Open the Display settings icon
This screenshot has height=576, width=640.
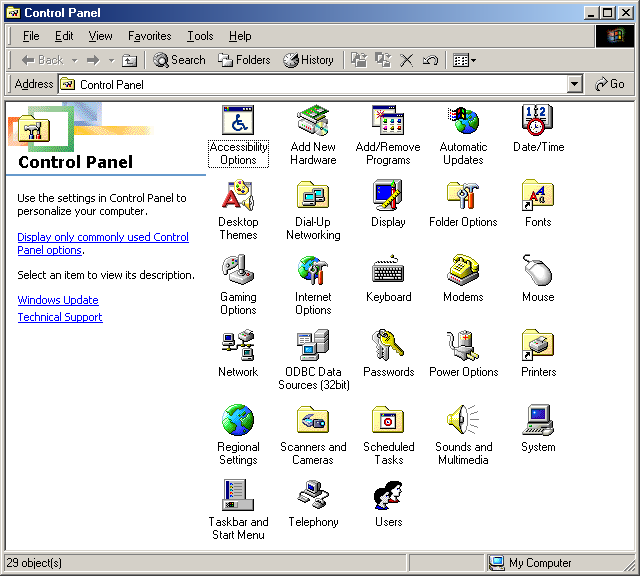click(388, 196)
